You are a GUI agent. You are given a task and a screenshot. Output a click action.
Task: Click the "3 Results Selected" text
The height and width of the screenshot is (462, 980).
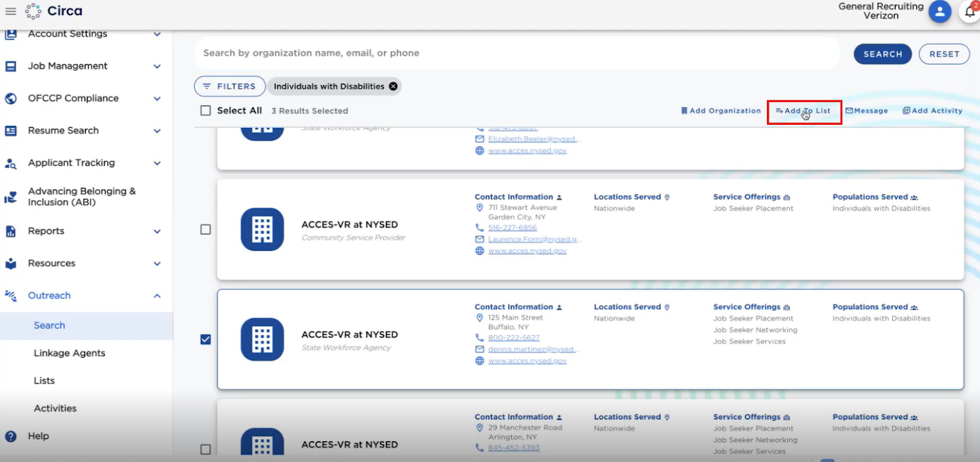pyautogui.click(x=310, y=111)
